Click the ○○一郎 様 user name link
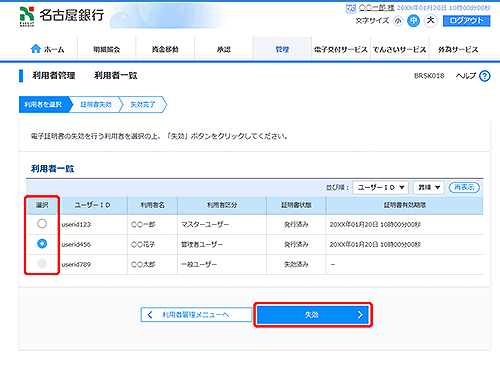 click(377, 8)
